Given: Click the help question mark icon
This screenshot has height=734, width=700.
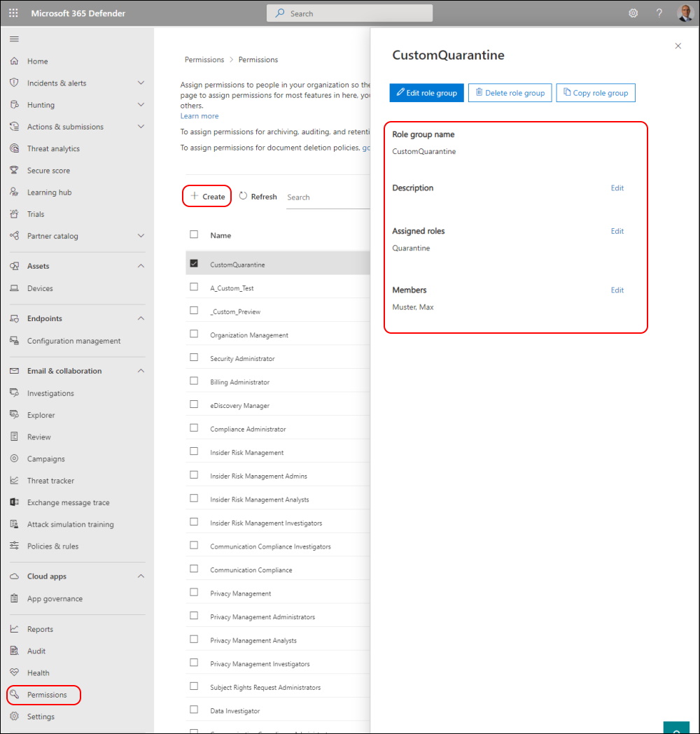Looking at the screenshot, I should (659, 13).
